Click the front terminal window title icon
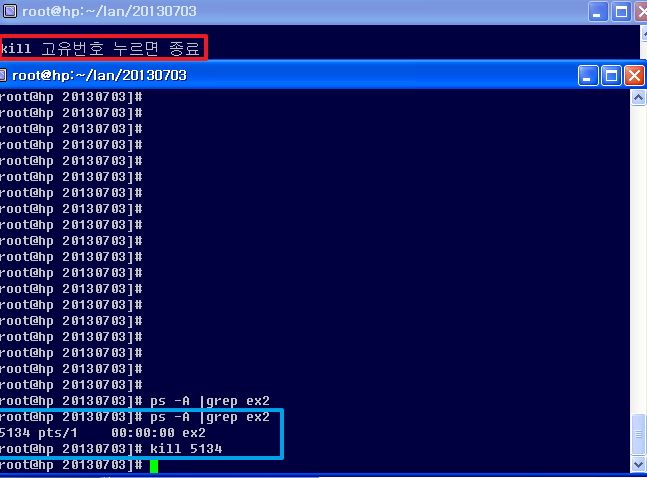The image size is (647, 478). (x=3, y=75)
